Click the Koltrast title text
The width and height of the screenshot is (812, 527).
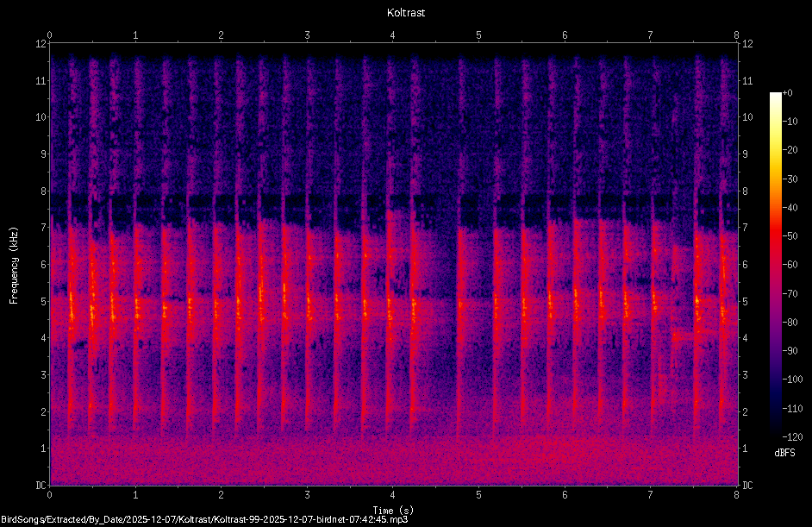pyautogui.click(x=406, y=13)
